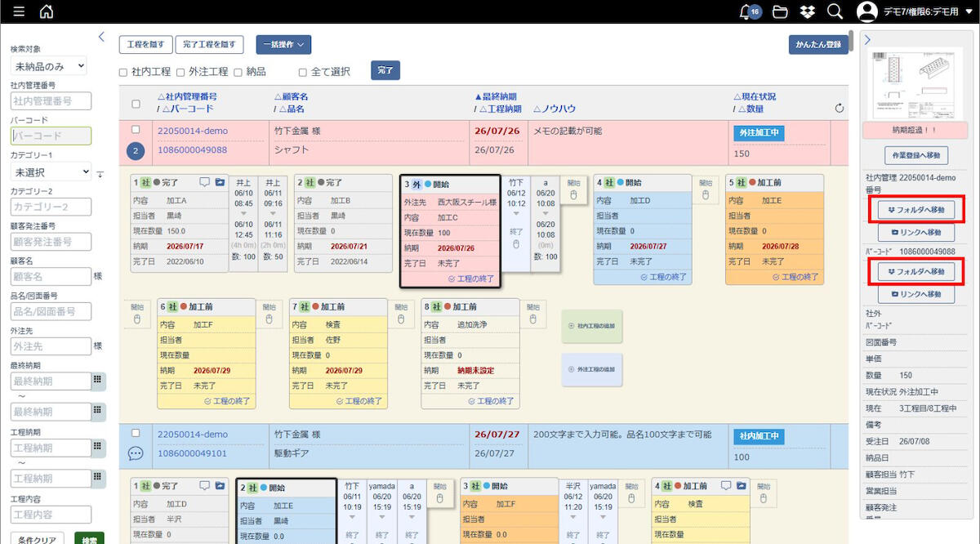The width and height of the screenshot is (980, 544).
Task: Sort by the 最終納期 column header
Action: click(495, 96)
